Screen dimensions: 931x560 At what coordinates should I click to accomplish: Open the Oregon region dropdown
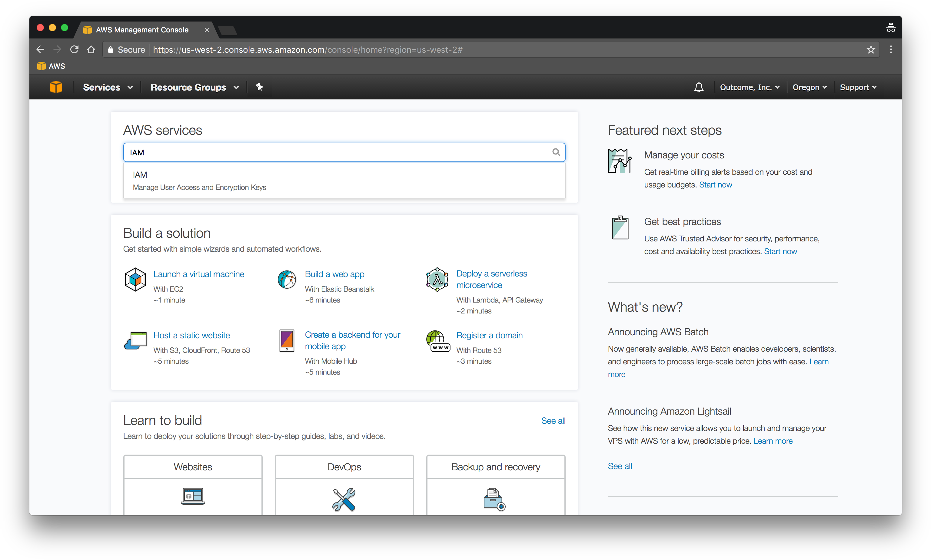point(810,87)
